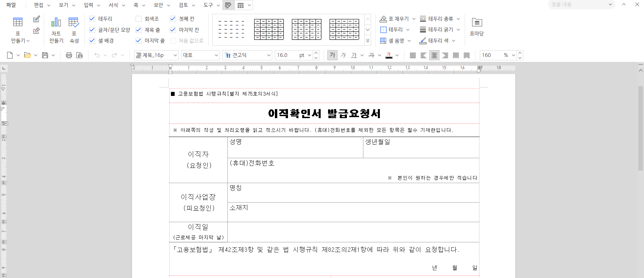
Task: Expand the 테두리 종류 dropdown
Action: [x=458, y=19]
